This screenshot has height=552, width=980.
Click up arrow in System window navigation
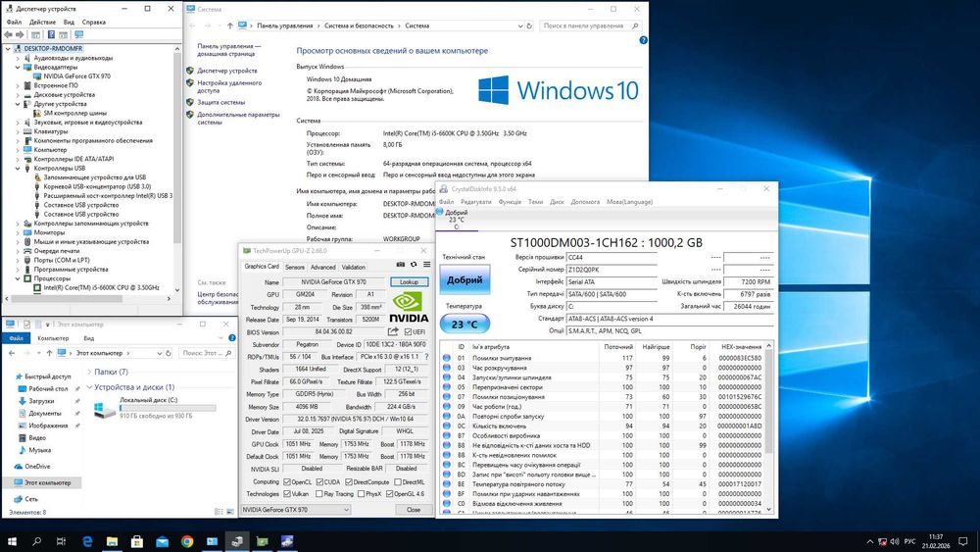pyautogui.click(x=230, y=25)
